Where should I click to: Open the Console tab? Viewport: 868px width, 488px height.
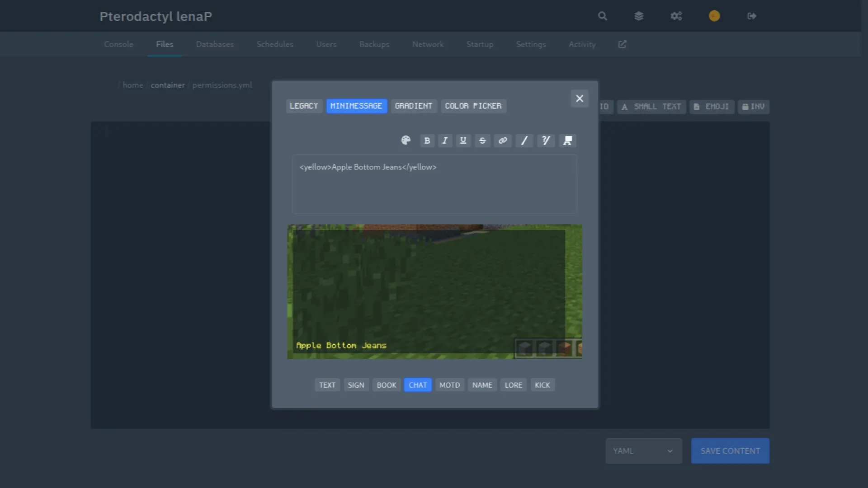click(118, 44)
